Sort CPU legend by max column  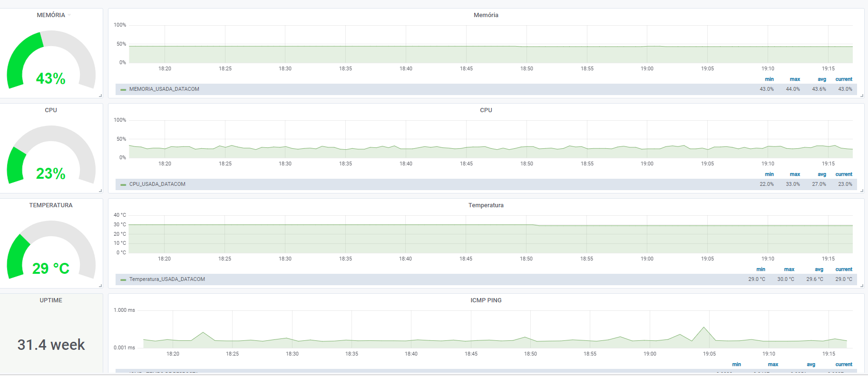click(795, 174)
